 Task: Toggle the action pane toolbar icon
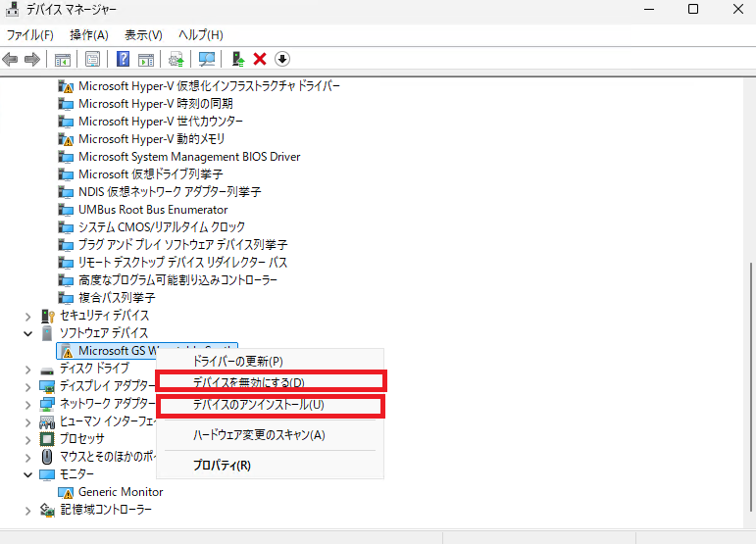tap(146, 60)
